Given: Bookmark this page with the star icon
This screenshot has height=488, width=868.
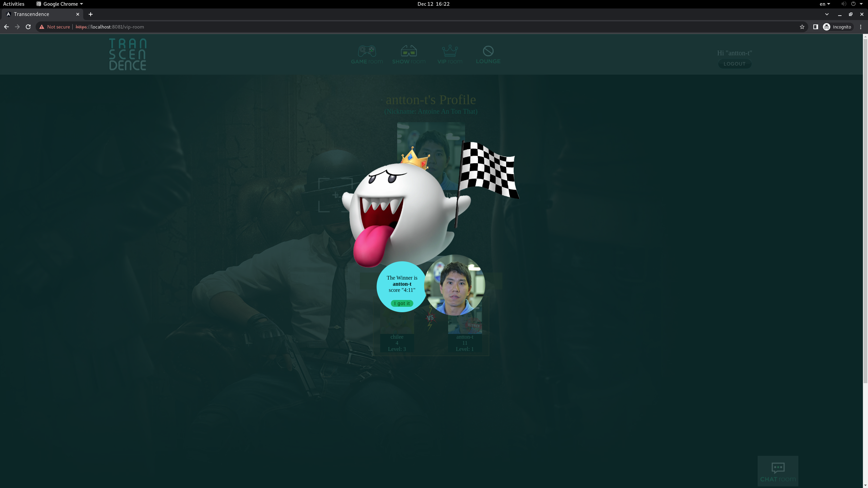Looking at the screenshot, I should [x=802, y=27].
